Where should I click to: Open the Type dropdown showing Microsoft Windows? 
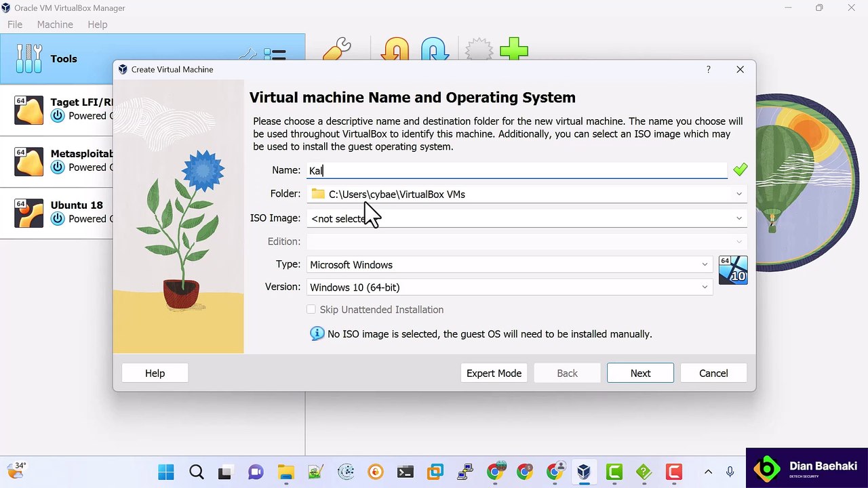tap(509, 264)
